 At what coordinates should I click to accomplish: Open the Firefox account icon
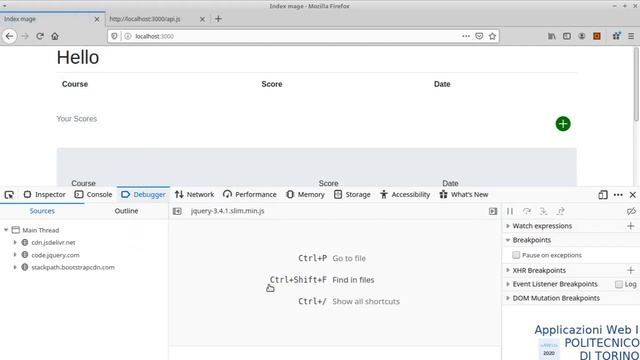click(x=582, y=36)
